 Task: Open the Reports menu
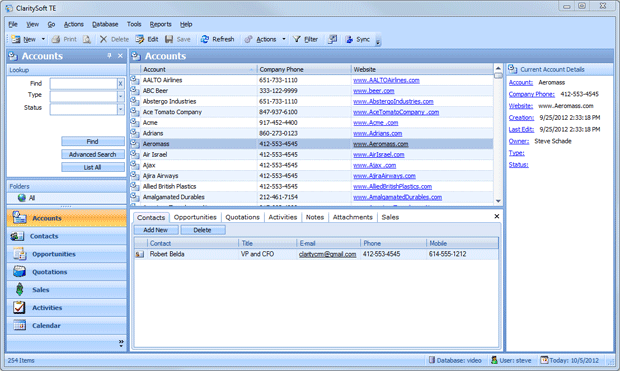coord(161,24)
